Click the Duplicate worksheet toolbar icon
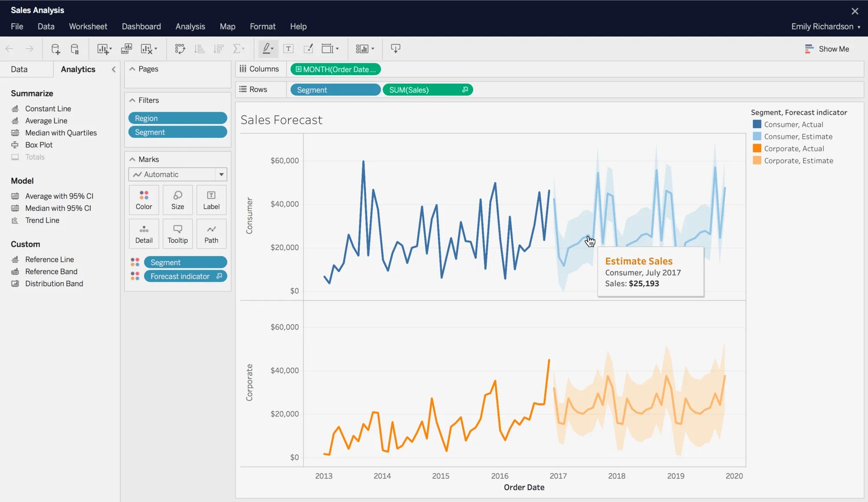 pos(126,49)
